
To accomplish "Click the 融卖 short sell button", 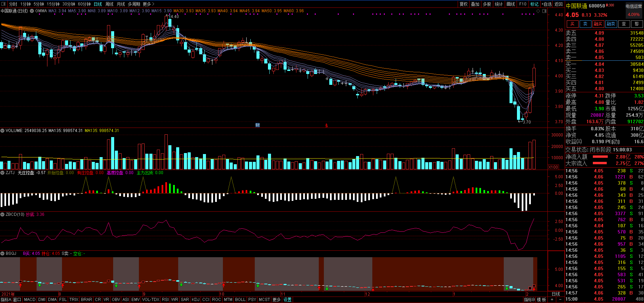I will 611,24.
